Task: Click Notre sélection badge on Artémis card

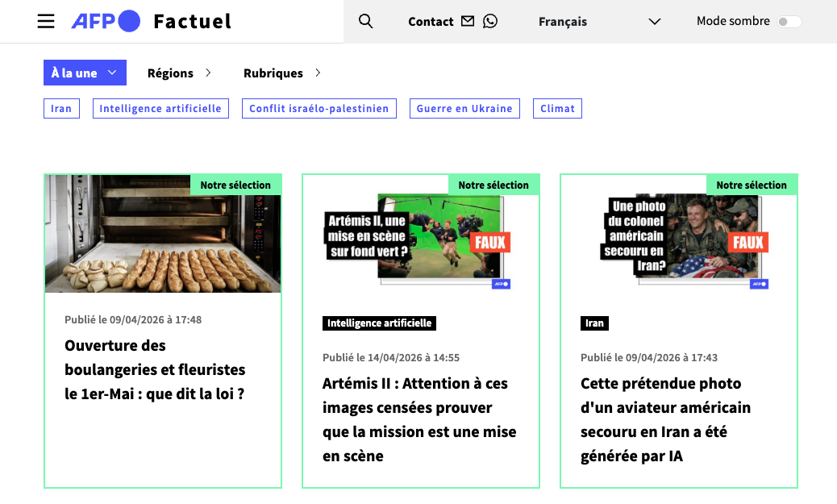Action: tap(493, 185)
